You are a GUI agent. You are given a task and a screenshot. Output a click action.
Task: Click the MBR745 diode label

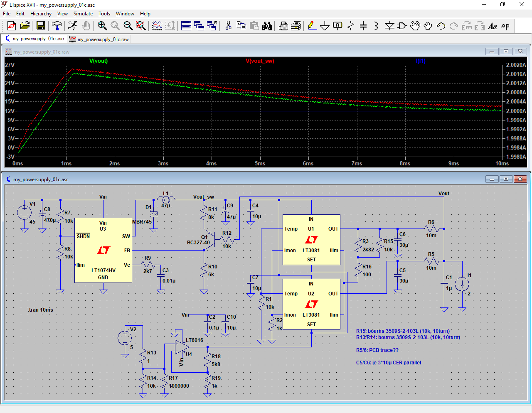142,222
